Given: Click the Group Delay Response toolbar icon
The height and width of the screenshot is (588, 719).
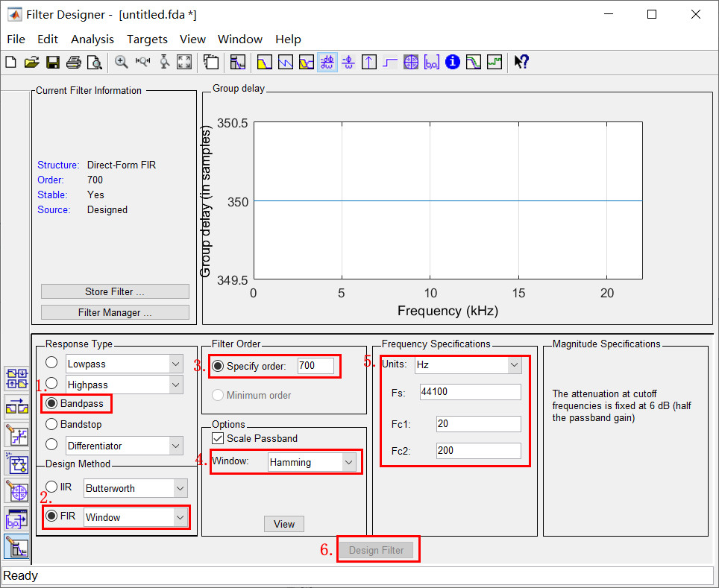Looking at the screenshot, I should [327, 62].
